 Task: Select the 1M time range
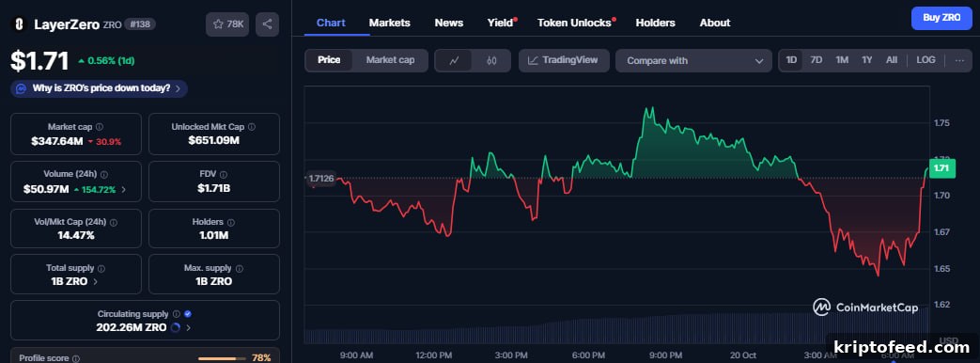842,60
